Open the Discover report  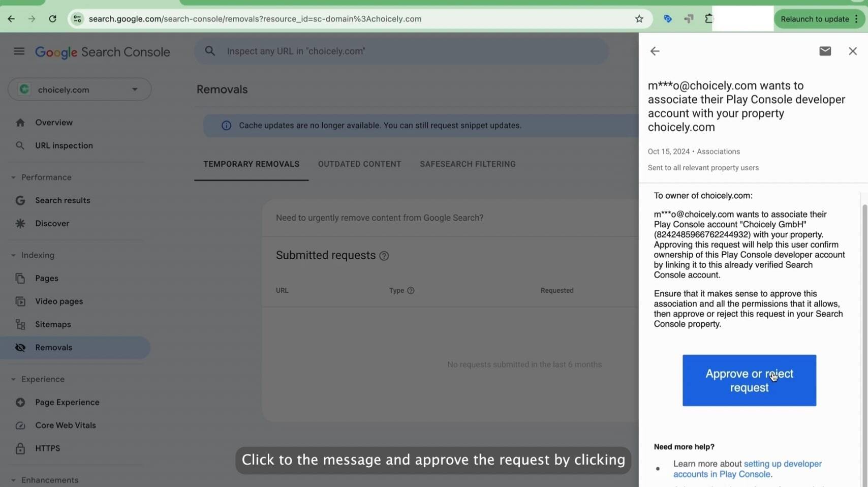click(52, 223)
